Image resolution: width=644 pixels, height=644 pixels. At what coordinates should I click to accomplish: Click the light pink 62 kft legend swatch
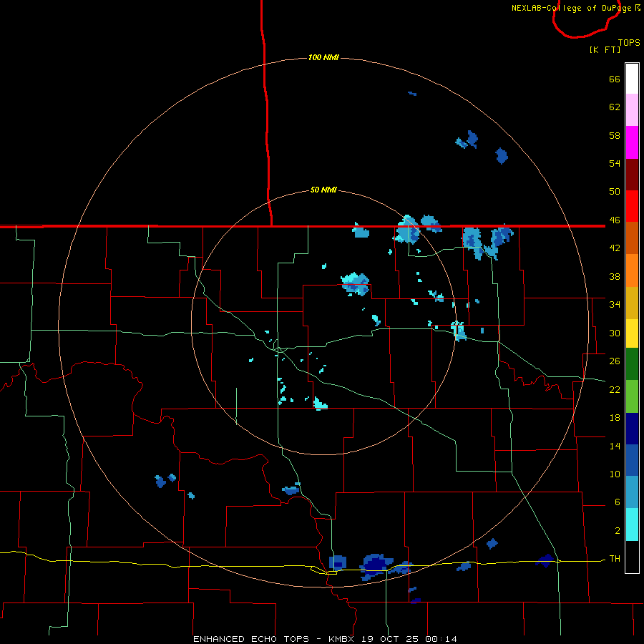coord(632,110)
